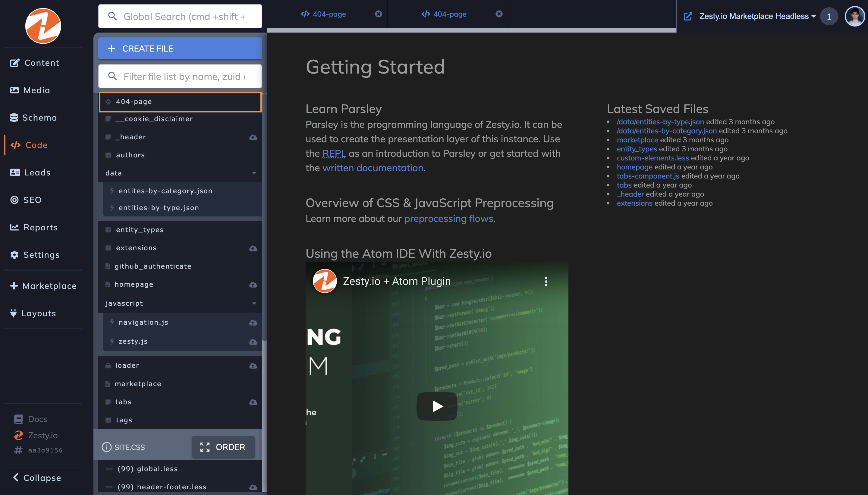Viewport: 868px width, 495px height.
Task: Open Marketplace in sidebar
Action: tap(43, 286)
